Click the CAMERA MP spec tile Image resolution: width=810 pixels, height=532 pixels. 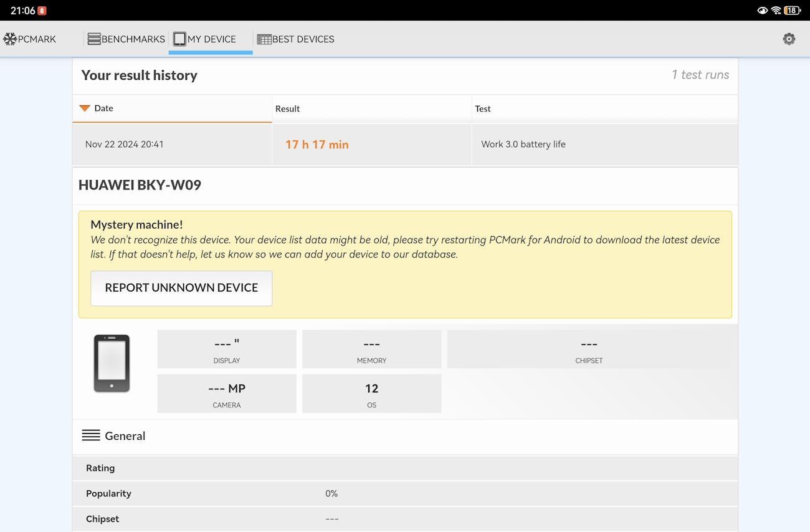coord(227,393)
